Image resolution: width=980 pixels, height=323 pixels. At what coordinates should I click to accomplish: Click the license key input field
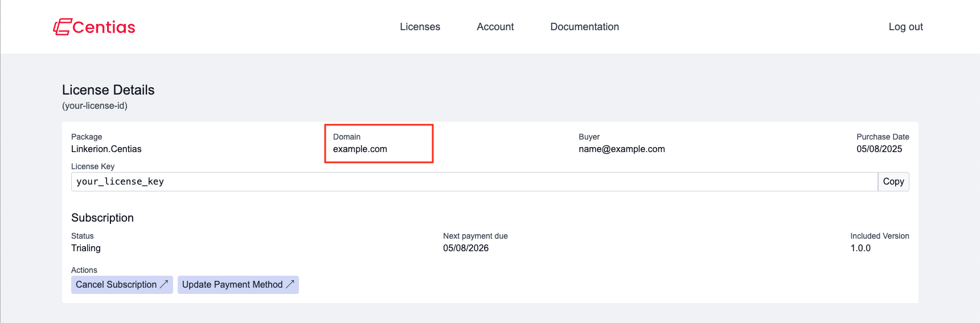click(x=474, y=182)
